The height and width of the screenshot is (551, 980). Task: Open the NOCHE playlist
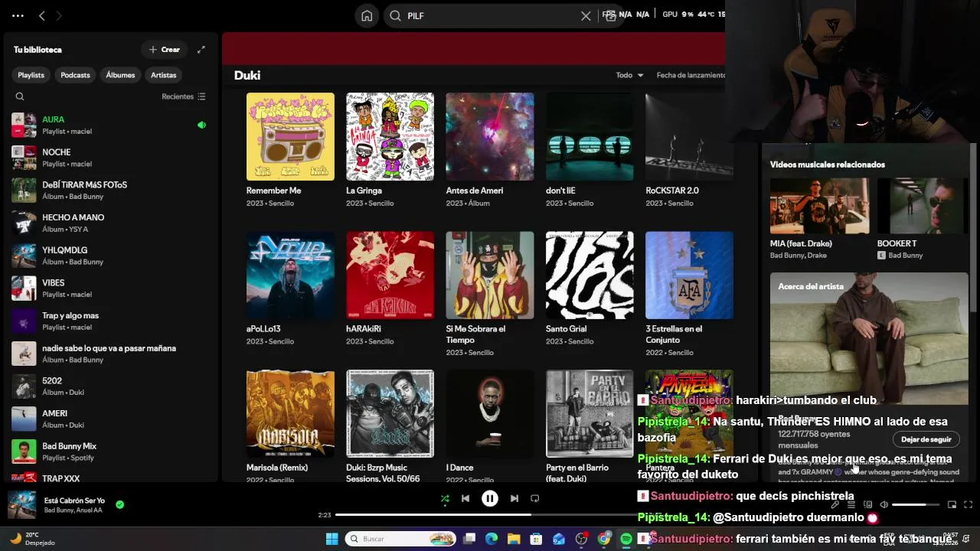pos(109,158)
